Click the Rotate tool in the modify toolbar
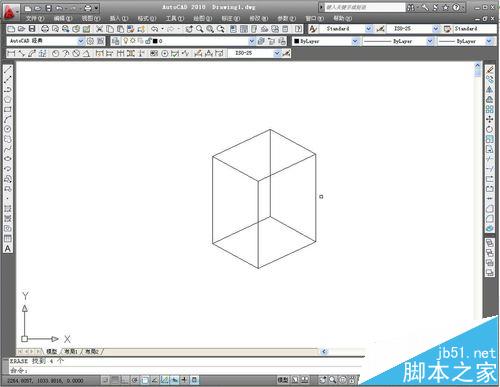Viewport: 500px width, 387px height. (x=489, y=129)
